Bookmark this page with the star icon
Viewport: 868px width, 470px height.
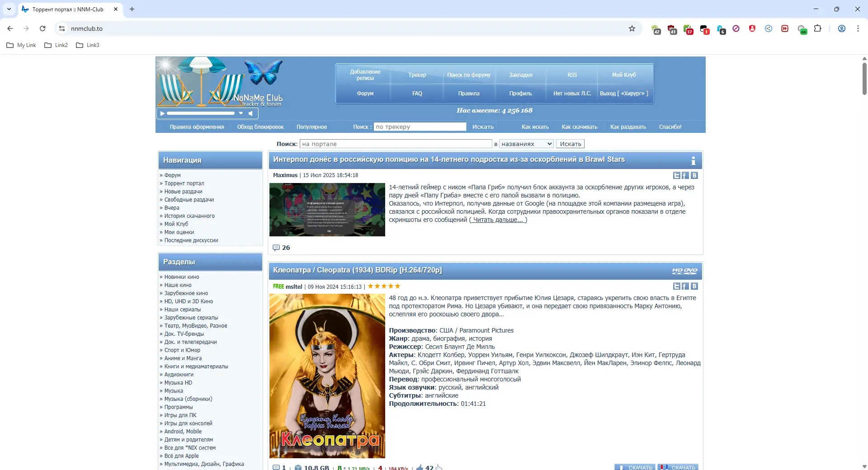[x=632, y=28]
